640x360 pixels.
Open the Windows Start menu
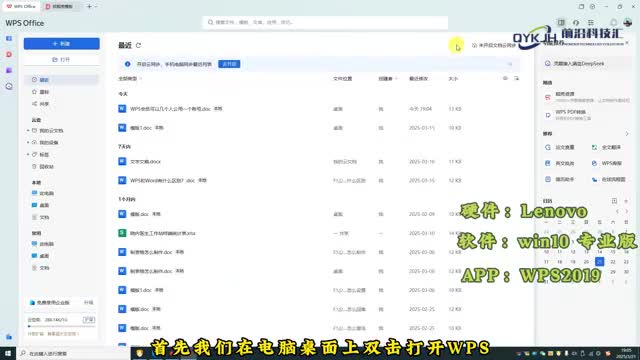(8, 353)
